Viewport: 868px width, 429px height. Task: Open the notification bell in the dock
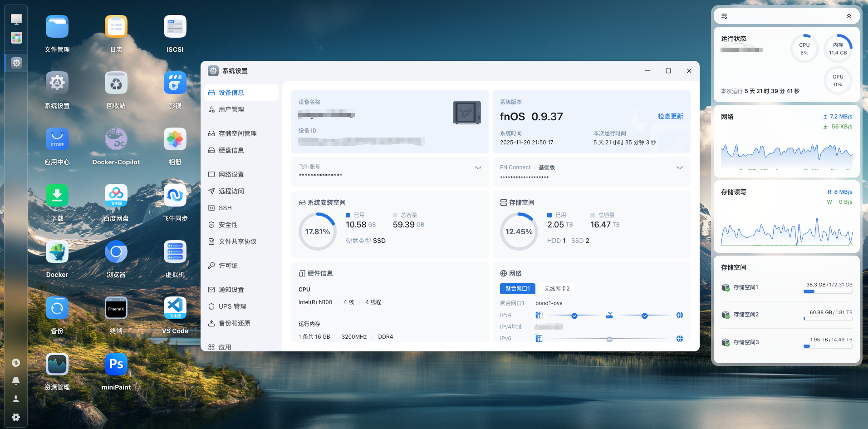tap(16, 381)
